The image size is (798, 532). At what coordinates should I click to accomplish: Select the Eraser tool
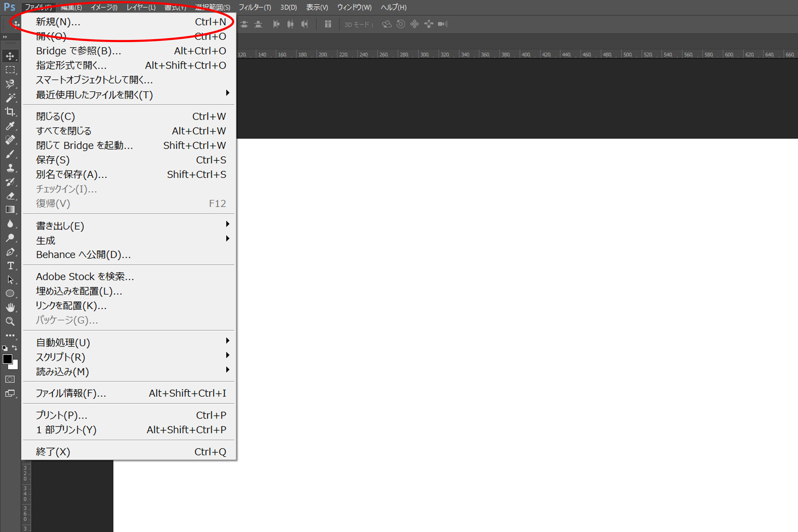coord(10,196)
